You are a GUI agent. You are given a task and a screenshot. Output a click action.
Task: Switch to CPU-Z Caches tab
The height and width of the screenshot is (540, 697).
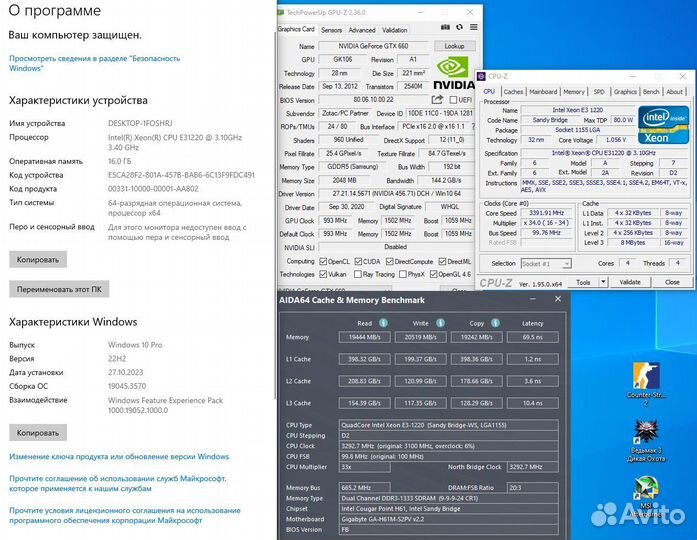pyautogui.click(x=513, y=92)
